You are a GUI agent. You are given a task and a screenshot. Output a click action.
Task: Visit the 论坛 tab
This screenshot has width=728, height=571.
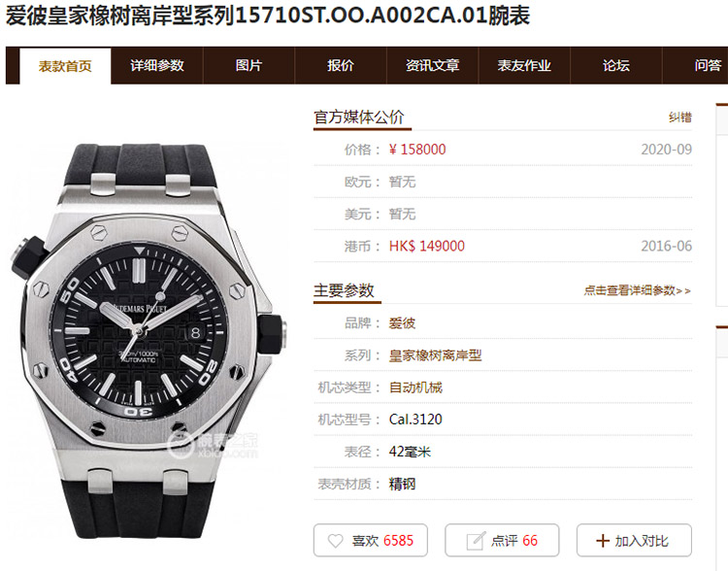point(616,65)
